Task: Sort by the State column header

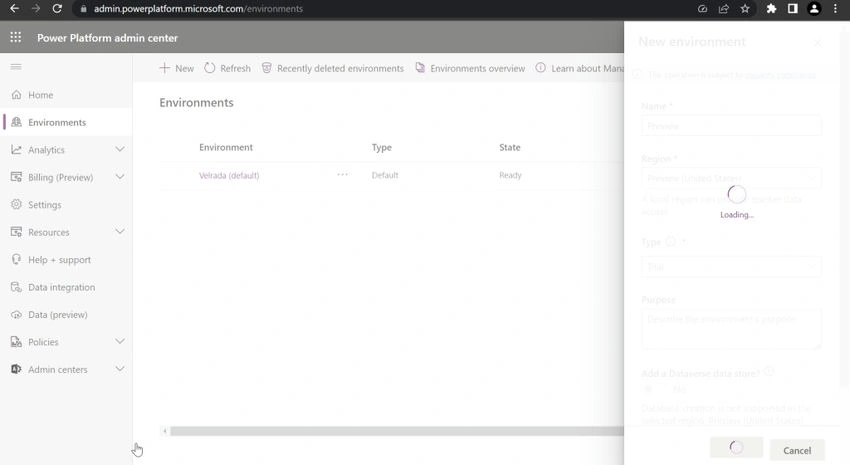Action: 510,147
